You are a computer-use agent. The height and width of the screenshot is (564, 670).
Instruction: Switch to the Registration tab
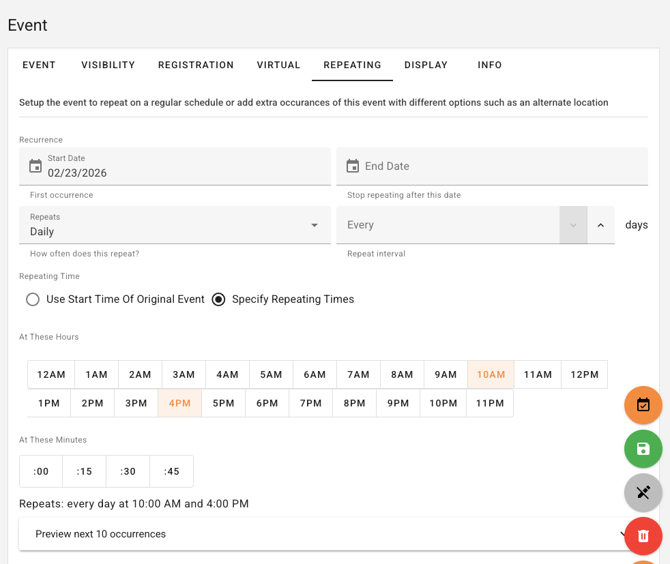[x=196, y=65]
